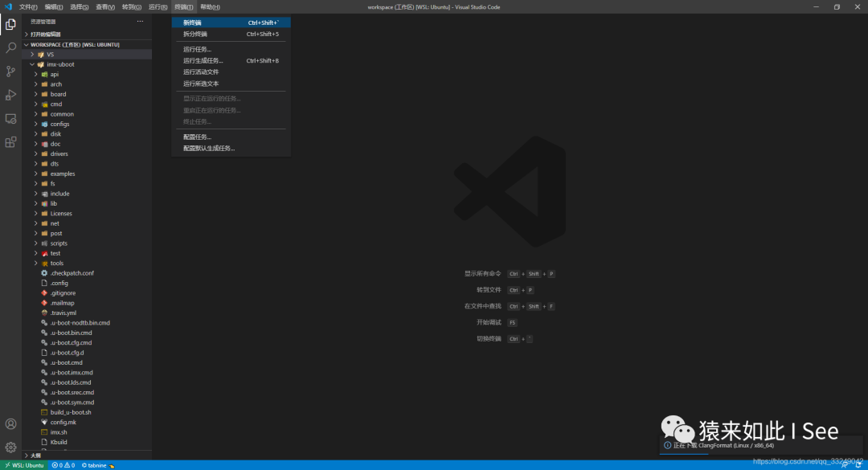The image size is (868, 470).
Task: Open the Selection menu (选择)
Action: 79,7
